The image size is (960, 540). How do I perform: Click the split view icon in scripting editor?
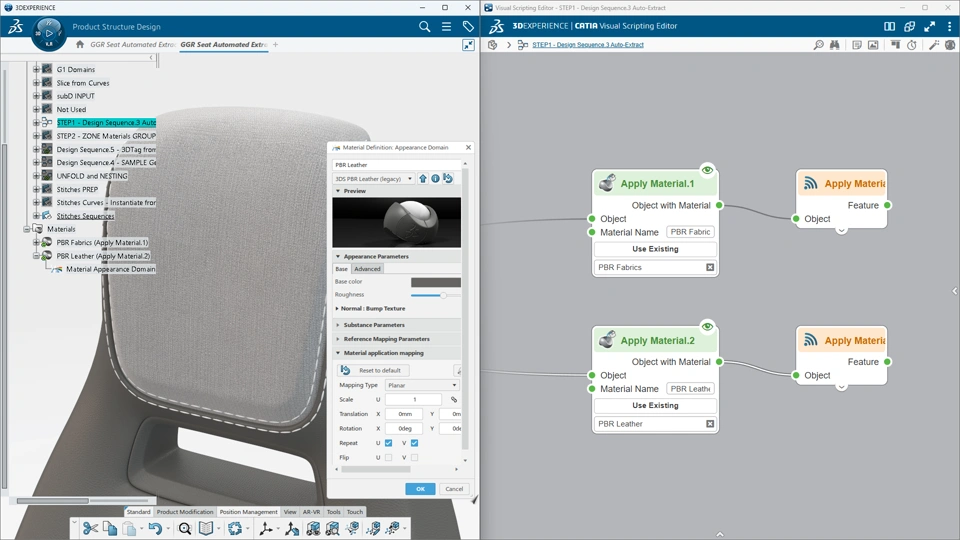pos(889,27)
